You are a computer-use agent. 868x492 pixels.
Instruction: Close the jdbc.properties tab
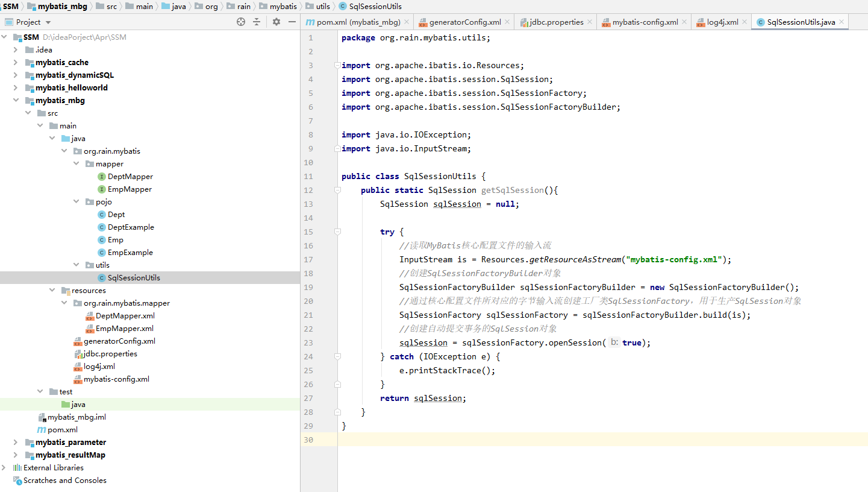590,22
